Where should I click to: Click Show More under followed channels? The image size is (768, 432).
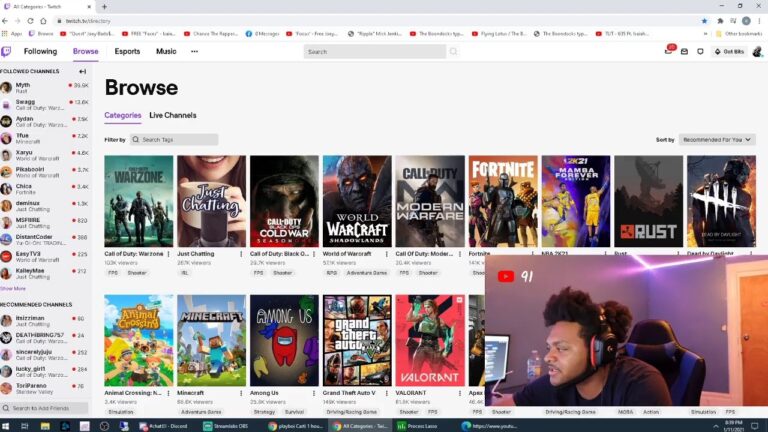13,289
